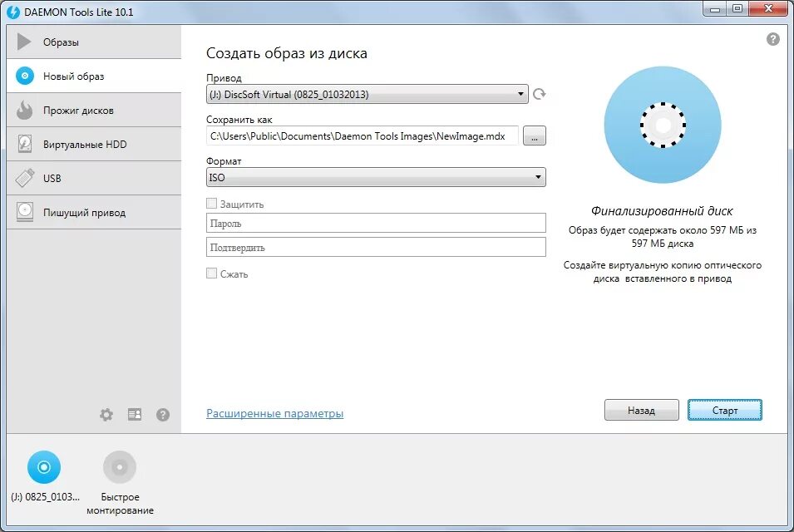
Task: Select the (J:) 0825_0103 virtual drive icon
Action: 44,466
